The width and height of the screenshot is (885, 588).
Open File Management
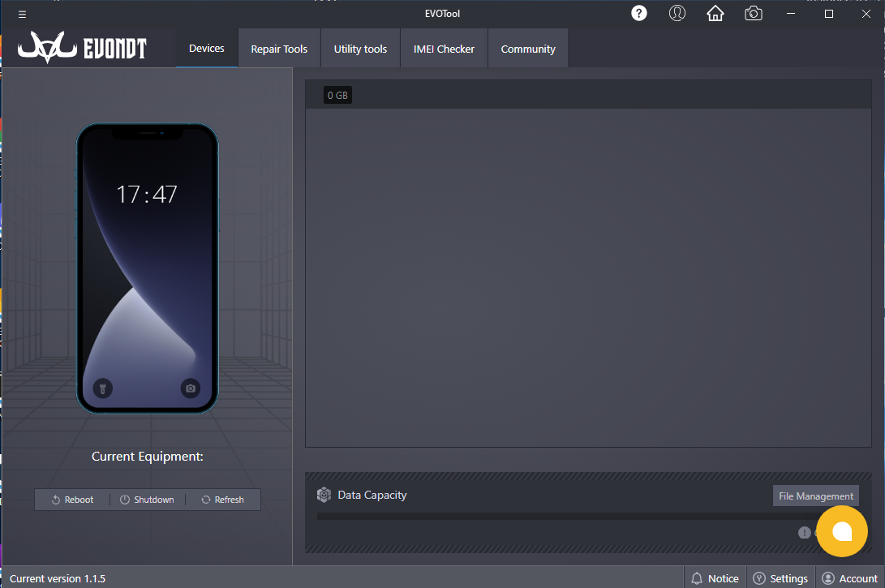coord(815,496)
